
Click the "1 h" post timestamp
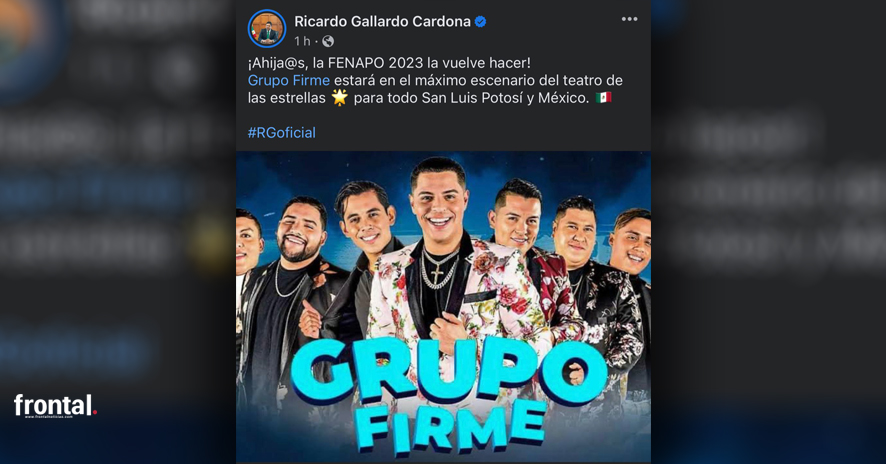click(302, 41)
